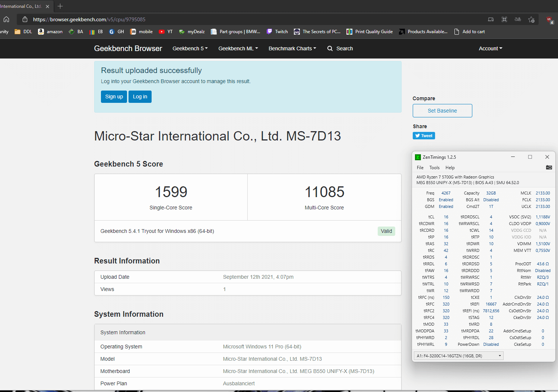Click the FCLK value 2133.00
Screen dimensions: 558x392
pyautogui.click(x=543, y=200)
